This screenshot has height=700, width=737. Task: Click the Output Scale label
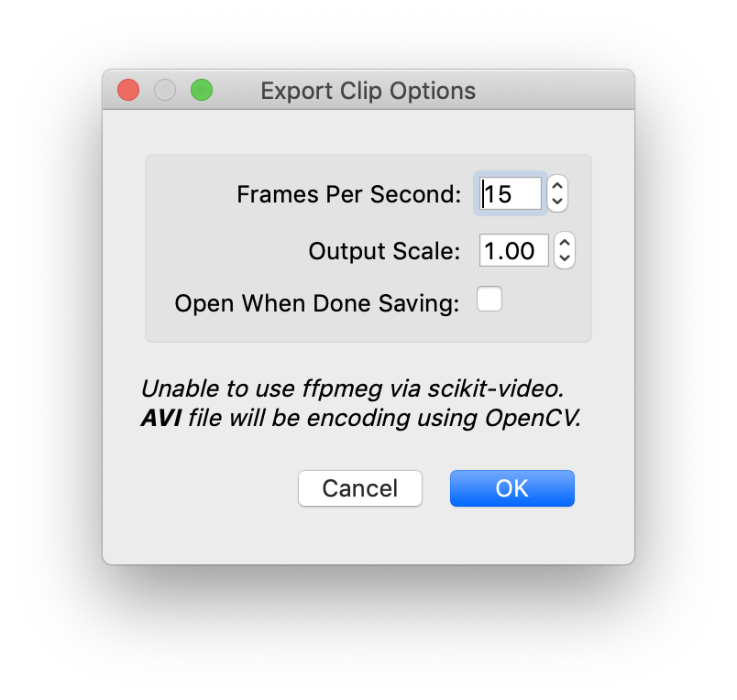tap(384, 250)
